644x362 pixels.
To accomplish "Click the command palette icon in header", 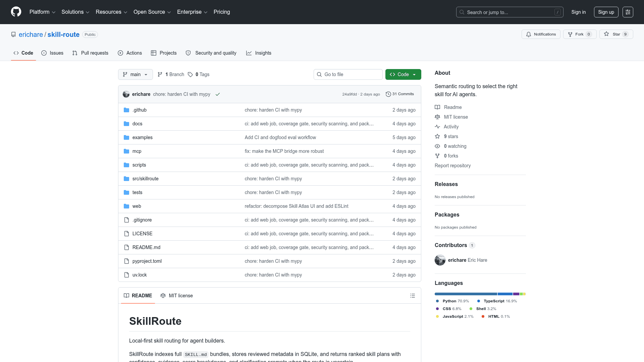I will pyautogui.click(x=628, y=12).
